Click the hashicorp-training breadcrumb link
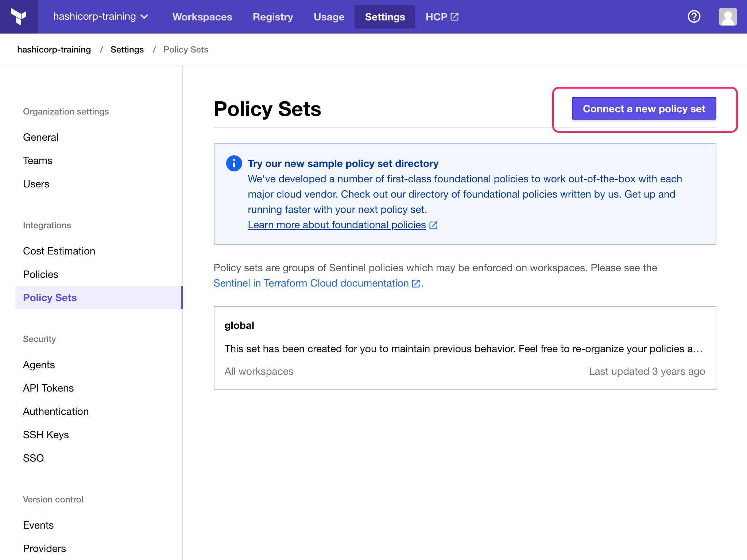This screenshot has height=560, width=747. tap(54, 50)
